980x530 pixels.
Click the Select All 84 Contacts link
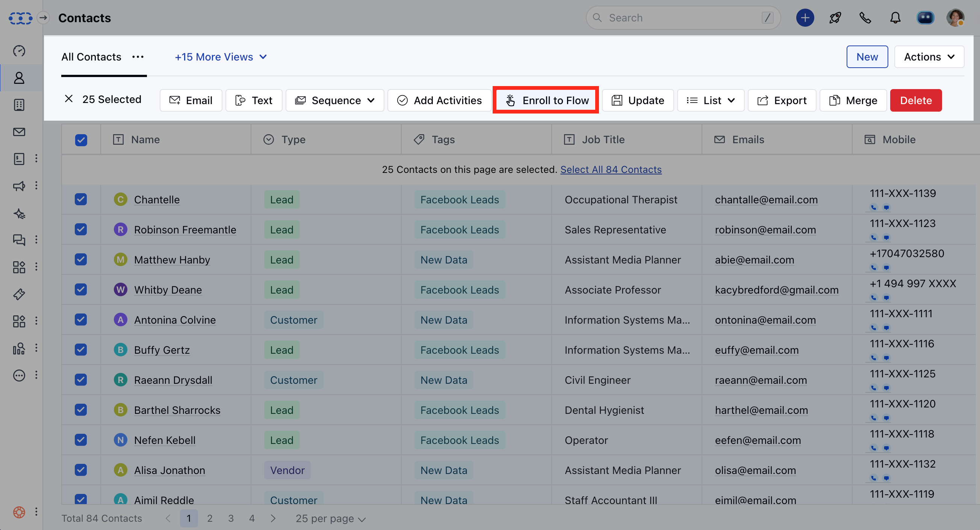[611, 169]
